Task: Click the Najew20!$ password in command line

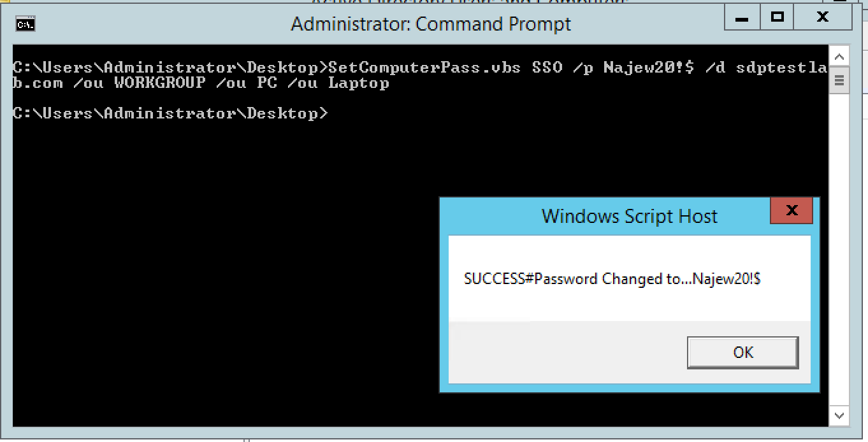Action: click(649, 68)
